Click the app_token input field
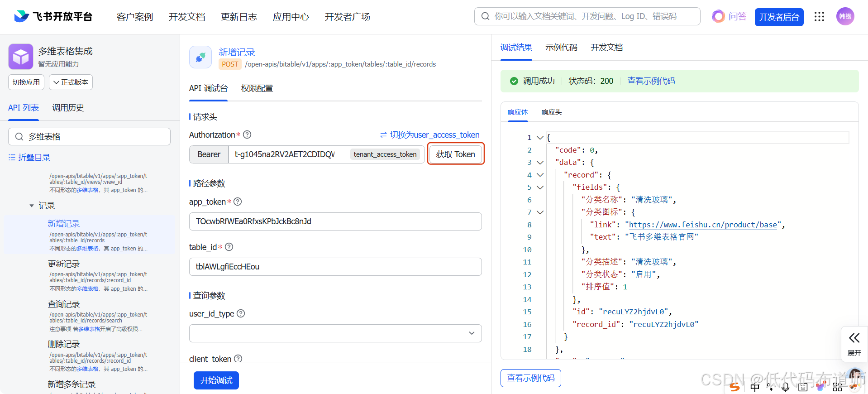The image size is (868, 394). pyautogui.click(x=335, y=221)
